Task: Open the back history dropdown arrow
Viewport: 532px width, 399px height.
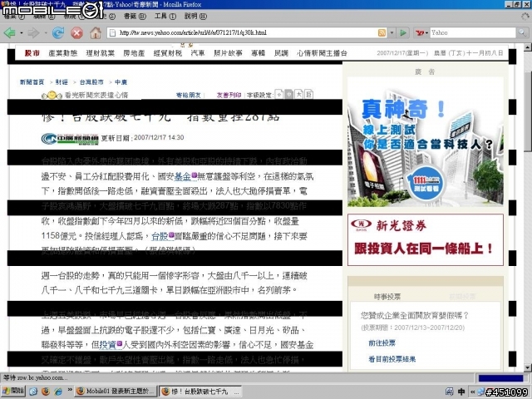Action: click(22, 33)
